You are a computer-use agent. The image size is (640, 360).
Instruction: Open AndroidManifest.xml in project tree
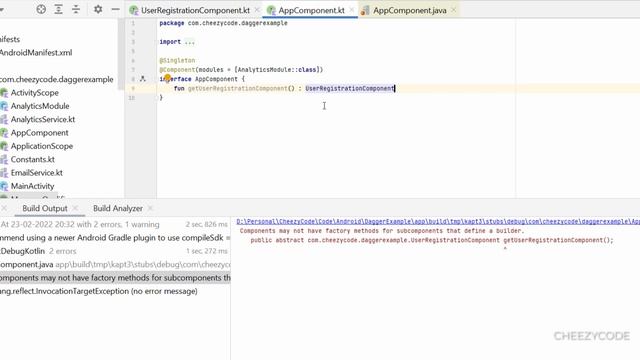pos(36,53)
